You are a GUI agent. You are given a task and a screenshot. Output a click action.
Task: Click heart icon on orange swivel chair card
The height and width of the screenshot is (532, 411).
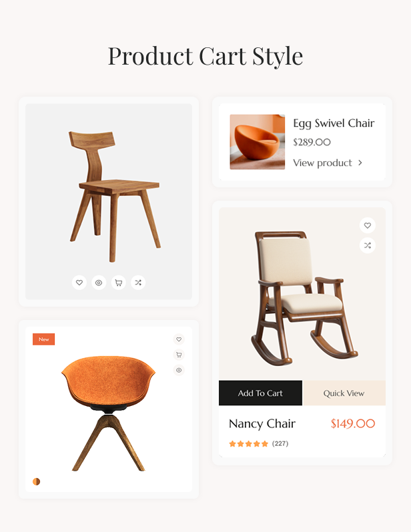[179, 339]
